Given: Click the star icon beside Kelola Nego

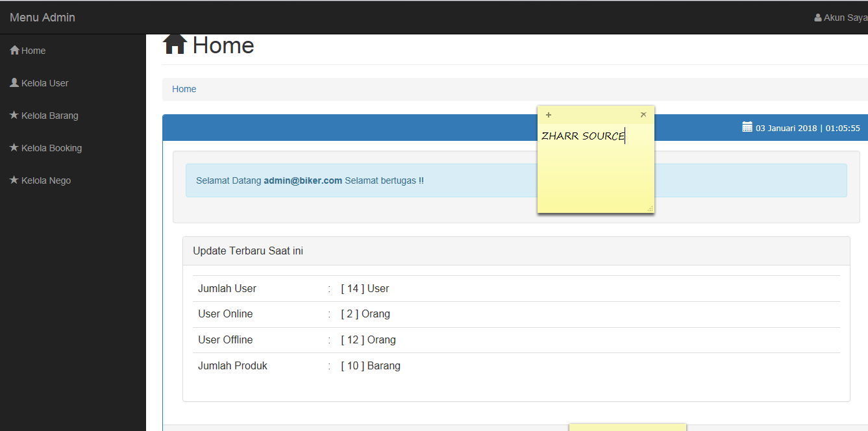Looking at the screenshot, I should (14, 180).
